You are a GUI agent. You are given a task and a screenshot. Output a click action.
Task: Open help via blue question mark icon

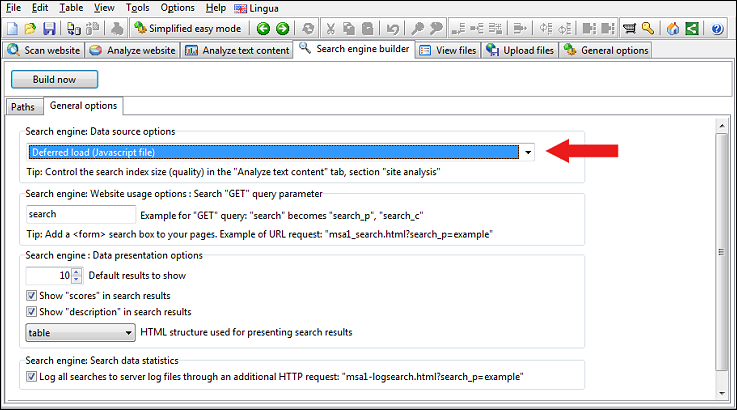[717, 29]
